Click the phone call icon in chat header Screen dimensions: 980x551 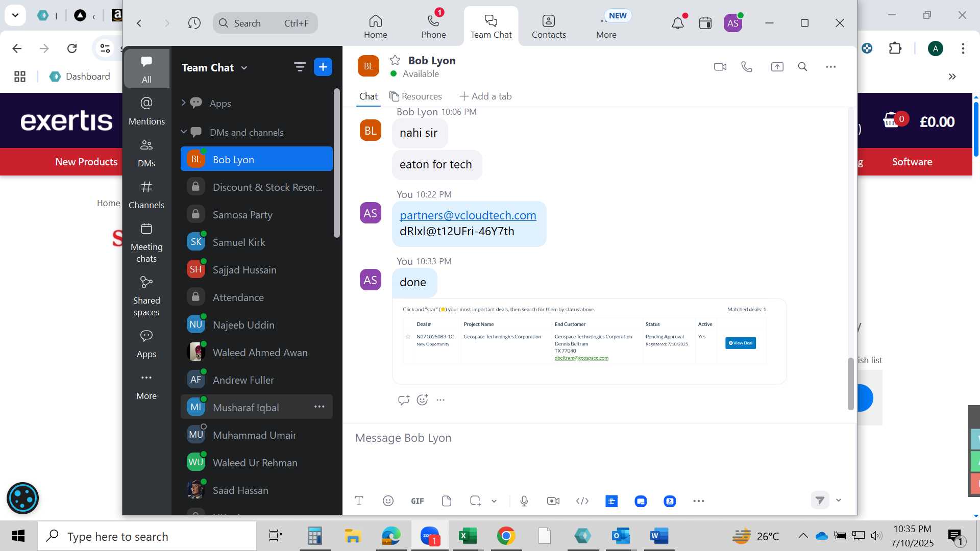747,67
